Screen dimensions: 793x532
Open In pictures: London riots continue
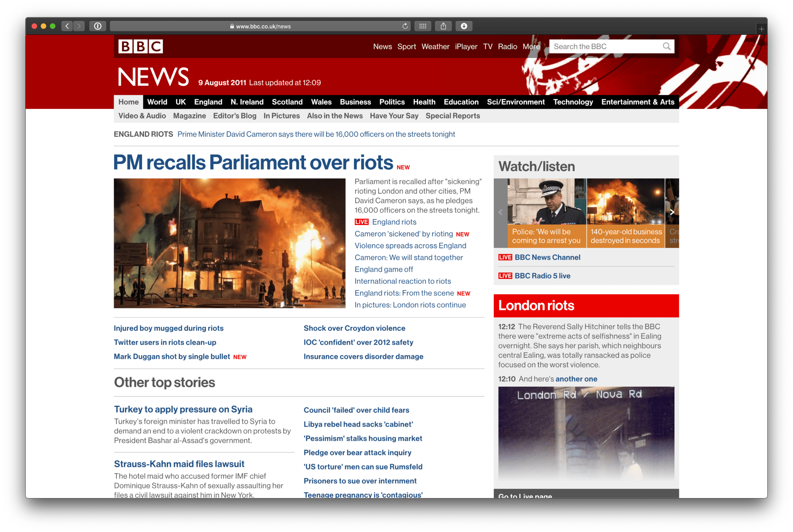click(410, 305)
